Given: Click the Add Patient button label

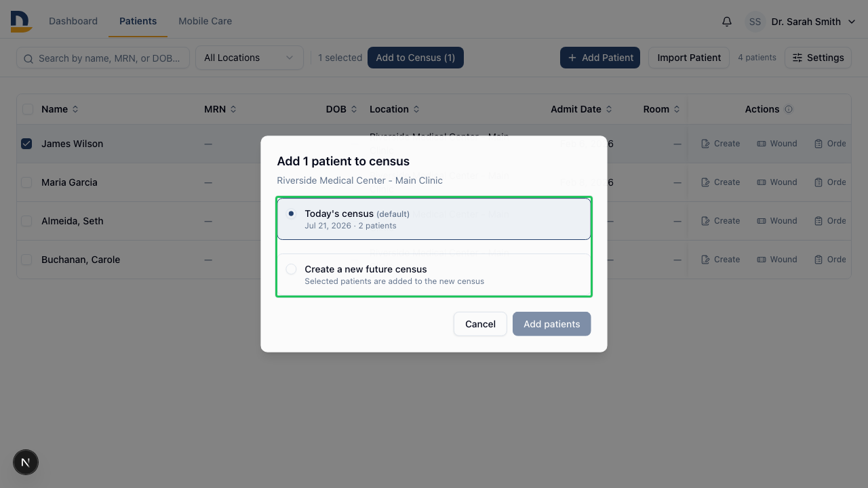Looking at the screenshot, I should point(608,58).
